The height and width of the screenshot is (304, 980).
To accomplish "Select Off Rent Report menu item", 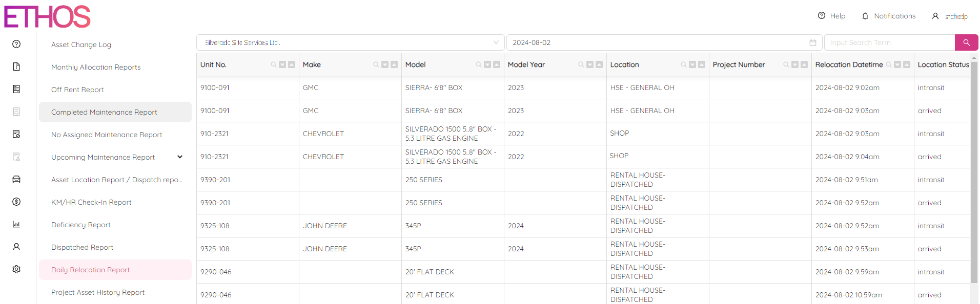I will click(77, 90).
